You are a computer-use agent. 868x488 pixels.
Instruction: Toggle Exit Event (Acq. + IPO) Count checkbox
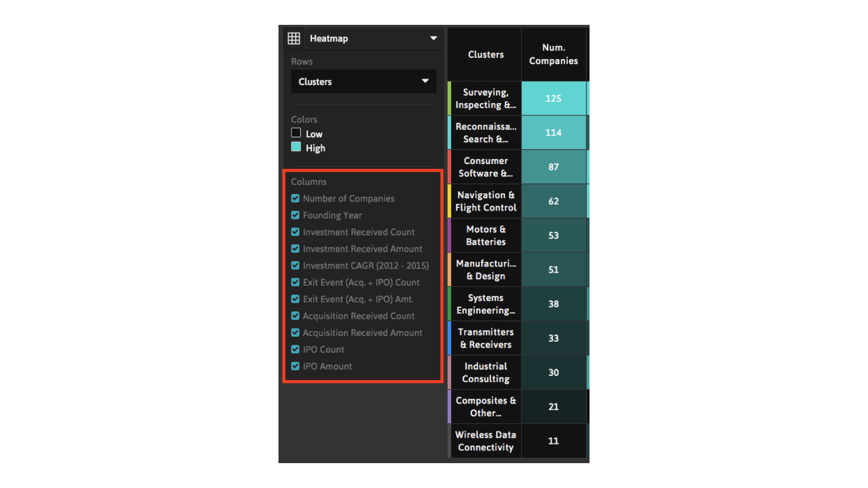coord(295,282)
